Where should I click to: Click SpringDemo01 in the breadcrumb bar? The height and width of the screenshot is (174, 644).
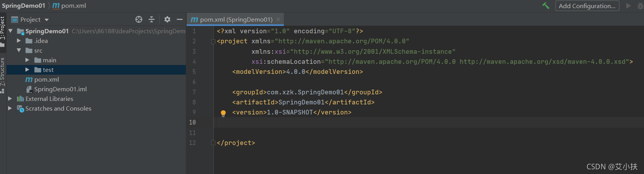tap(24, 5)
